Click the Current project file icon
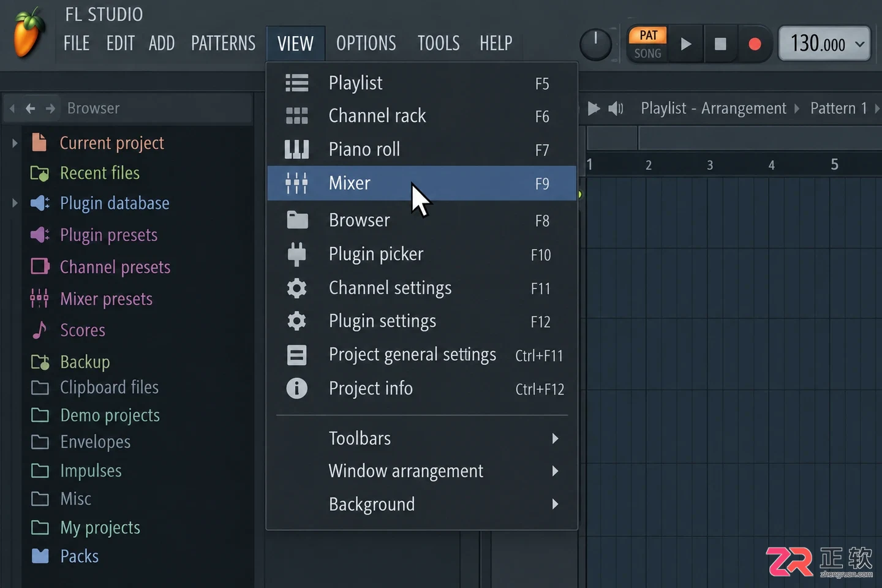The width and height of the screenshot is (882, 588). pyautogui.click(x=39, y=142)
